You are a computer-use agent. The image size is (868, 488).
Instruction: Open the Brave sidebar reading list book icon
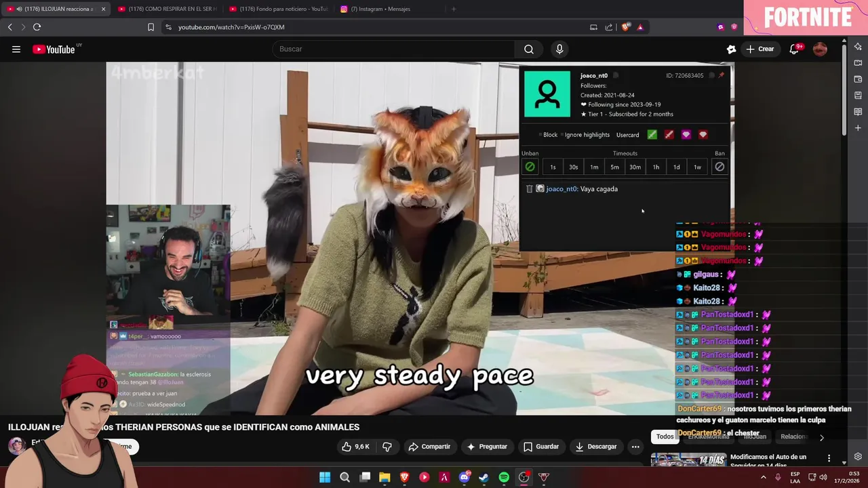[858, 112]
